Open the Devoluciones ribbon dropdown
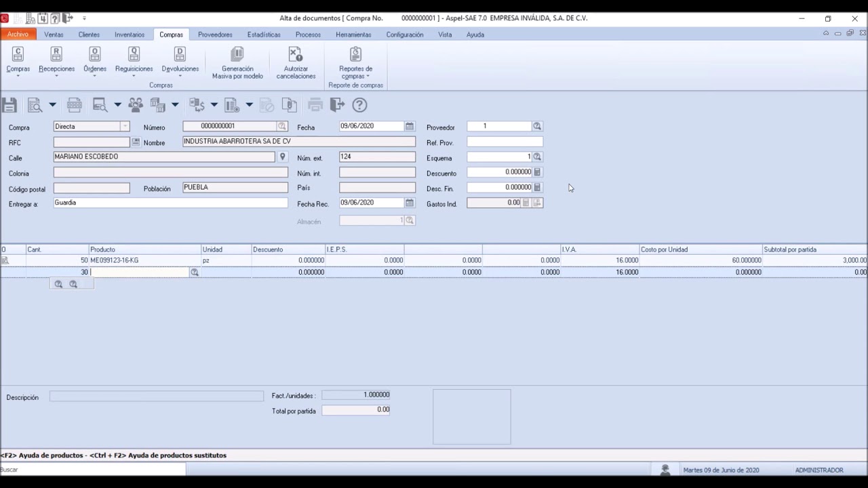Viewport: 868px width, 488px height. [180, 75]
